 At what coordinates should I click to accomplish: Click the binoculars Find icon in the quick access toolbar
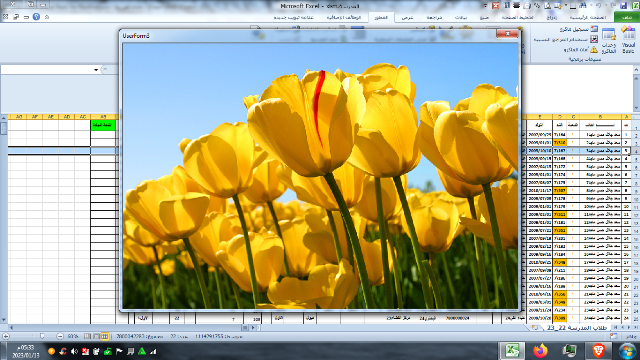(583, 5)
